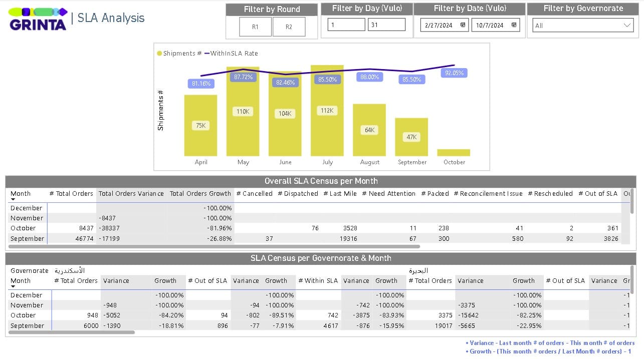
Task: Sort by Total Orders Growth column
Action: pos(200,193)
